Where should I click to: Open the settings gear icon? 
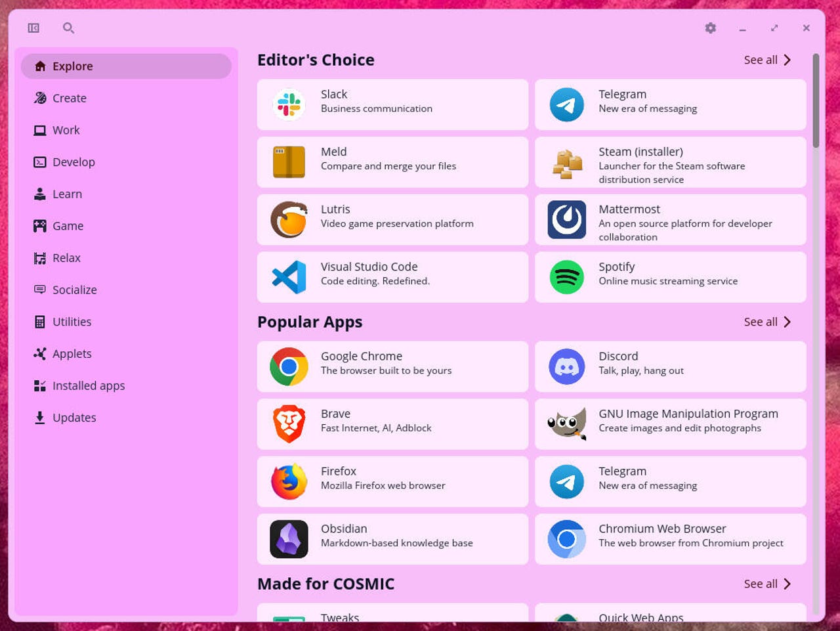pos(710,28)
